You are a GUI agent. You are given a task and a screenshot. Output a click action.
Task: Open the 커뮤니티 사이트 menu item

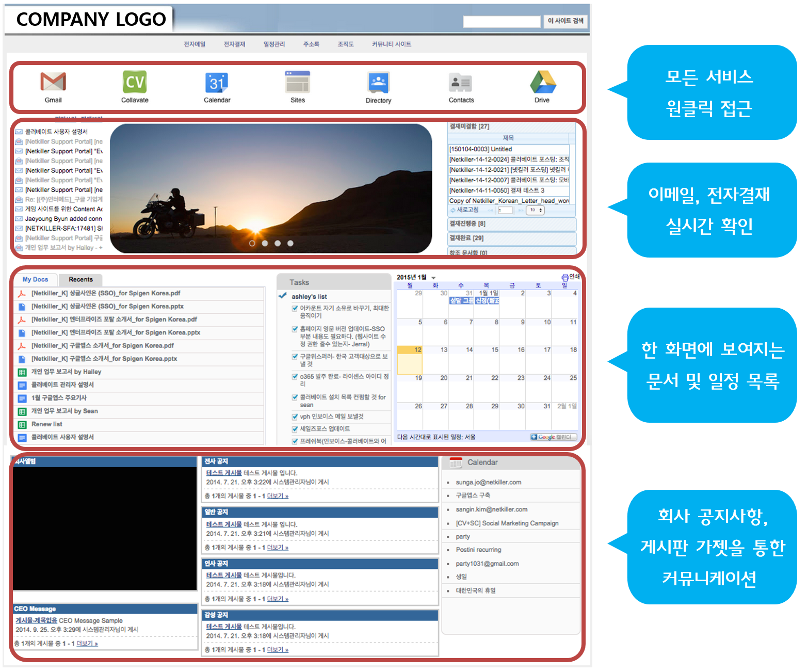[392, 44]
